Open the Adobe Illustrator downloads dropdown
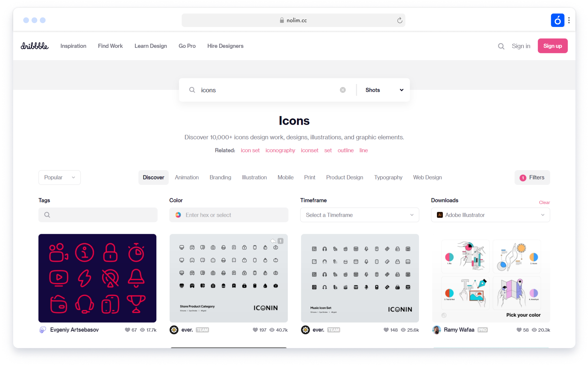 [490, 215]
